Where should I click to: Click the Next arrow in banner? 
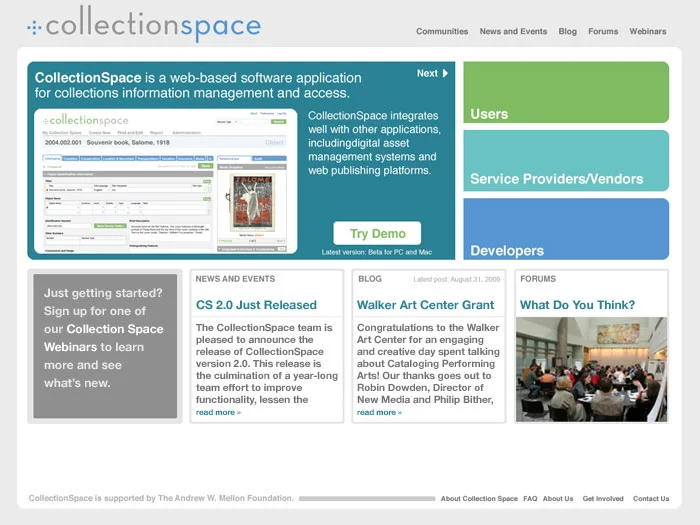point(432,73)
